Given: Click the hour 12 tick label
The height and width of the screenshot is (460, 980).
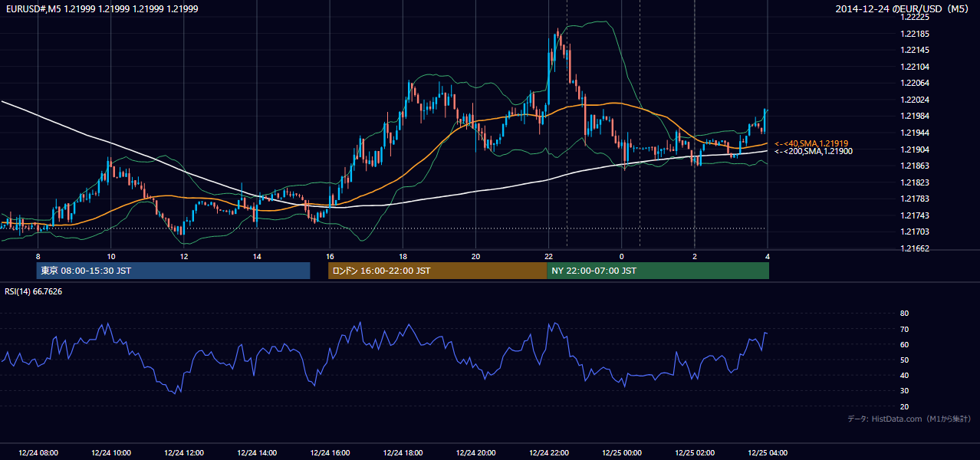Looking at the screenshot, I should click(184, 256).
